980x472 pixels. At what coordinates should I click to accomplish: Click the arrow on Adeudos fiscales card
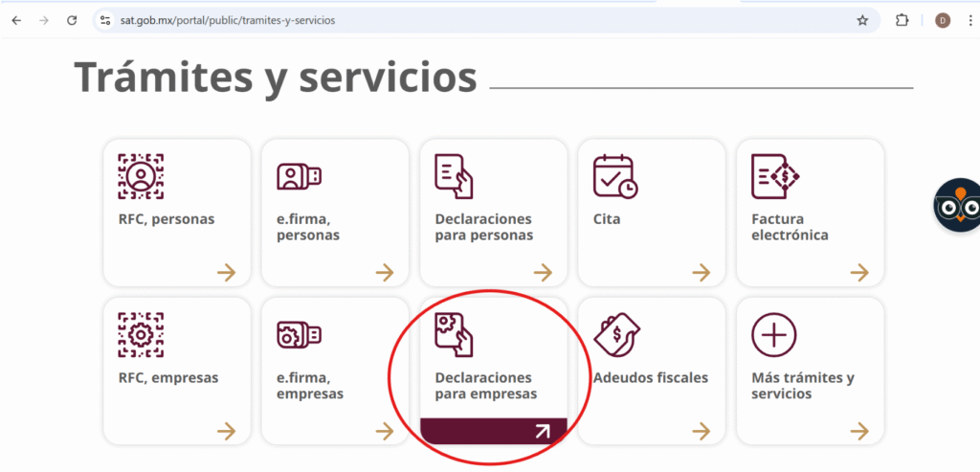702,431
